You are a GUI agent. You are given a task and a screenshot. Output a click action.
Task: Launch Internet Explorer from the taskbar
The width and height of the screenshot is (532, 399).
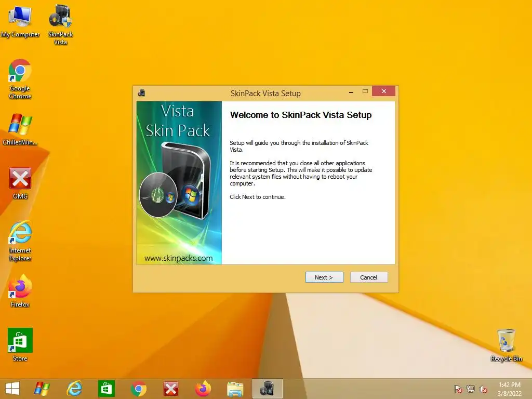click(x=74, y=389)
